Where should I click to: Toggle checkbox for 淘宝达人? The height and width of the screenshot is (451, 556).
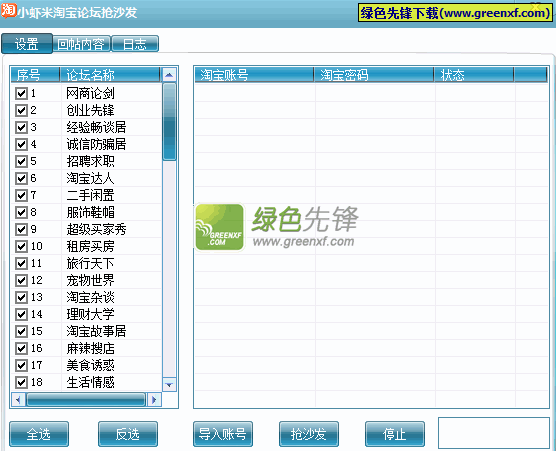tap(21, 179)
